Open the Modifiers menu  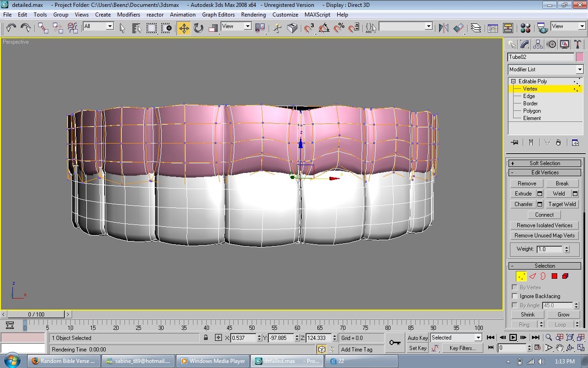[x=129, y=14]
